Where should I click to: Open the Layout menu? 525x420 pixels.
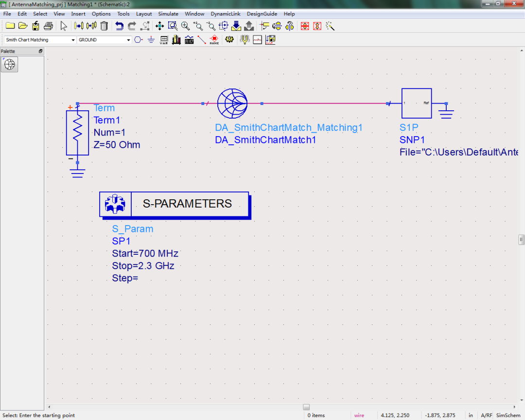[144, 14]
